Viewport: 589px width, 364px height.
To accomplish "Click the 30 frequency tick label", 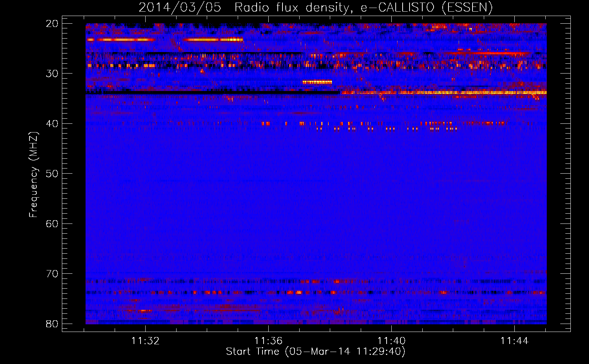I will point(52,74).
